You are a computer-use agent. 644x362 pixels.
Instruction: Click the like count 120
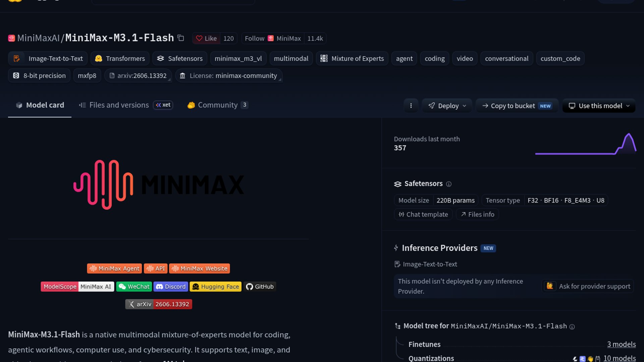tap(228, 38)
